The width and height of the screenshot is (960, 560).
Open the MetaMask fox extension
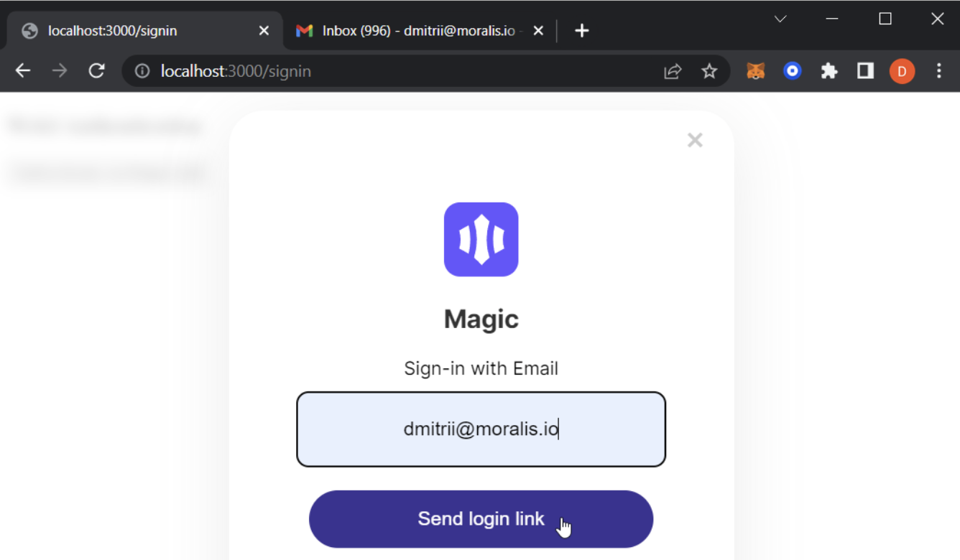755,71
